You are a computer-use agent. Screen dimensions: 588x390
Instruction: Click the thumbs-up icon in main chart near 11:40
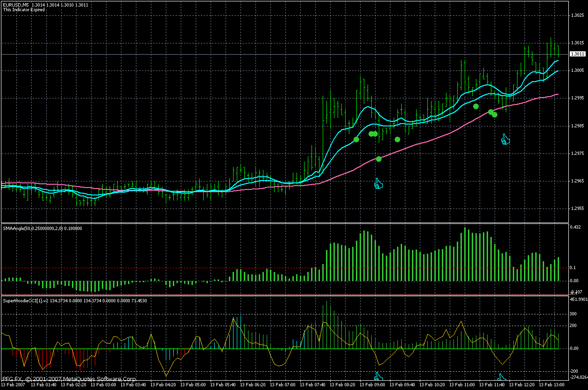click(505, 139)
